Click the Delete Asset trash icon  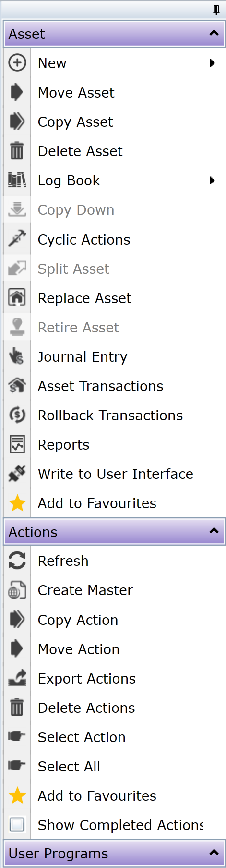(17, 151)
